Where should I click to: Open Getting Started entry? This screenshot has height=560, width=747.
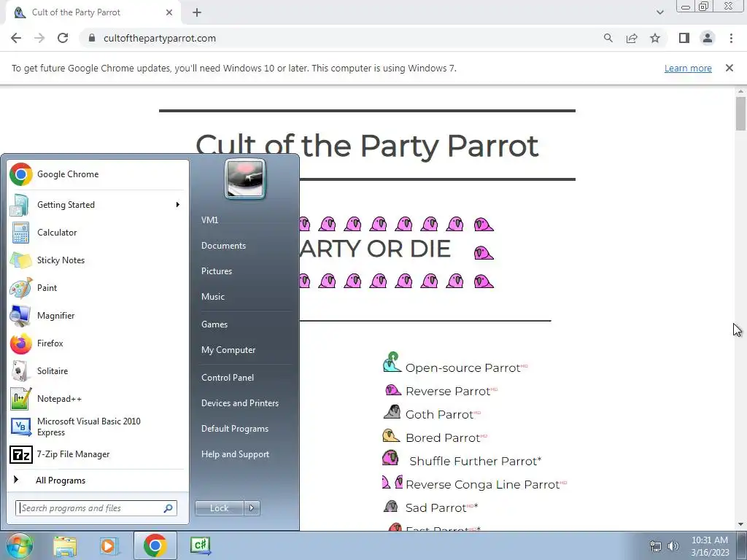click(97, 205)
